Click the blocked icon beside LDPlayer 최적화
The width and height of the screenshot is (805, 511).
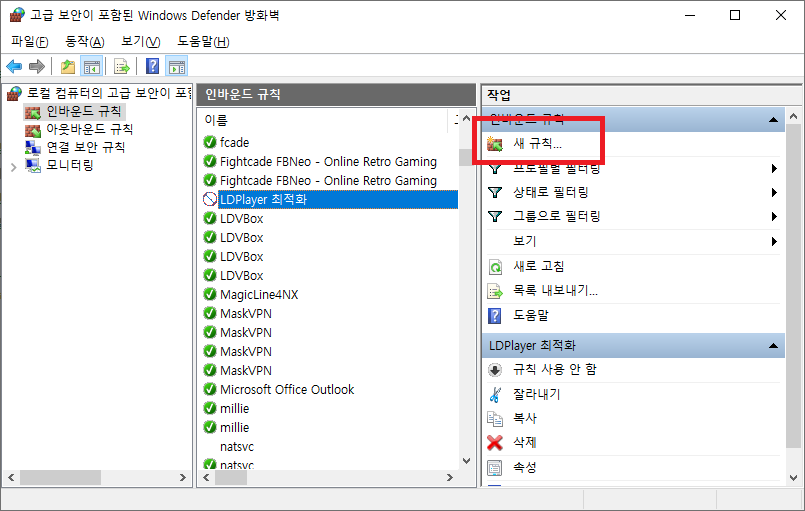point(210,199)
